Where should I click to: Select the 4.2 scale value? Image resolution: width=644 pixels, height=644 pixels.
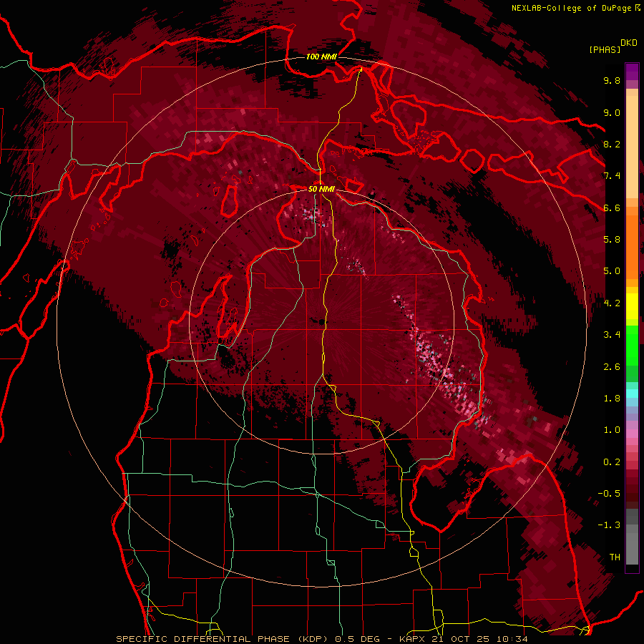[x=612, y=303]
